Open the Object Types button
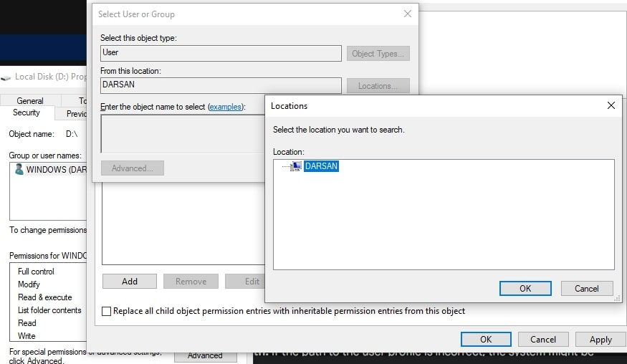This screenshot has height=364, width=627. click(x=378, y=54)
